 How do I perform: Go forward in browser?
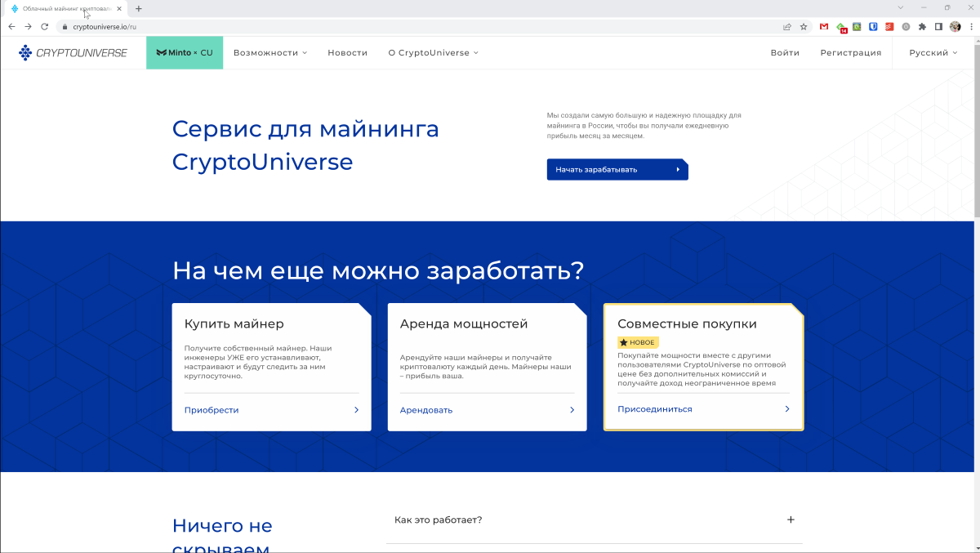28,26
